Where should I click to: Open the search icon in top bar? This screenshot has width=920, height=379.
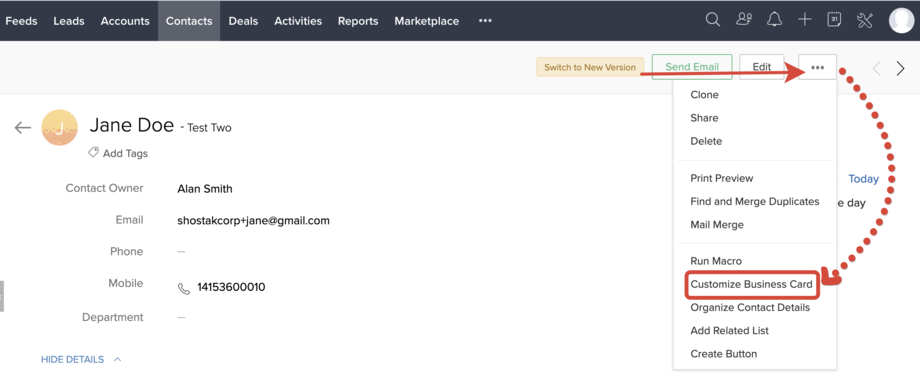click(x=712, y=20)
